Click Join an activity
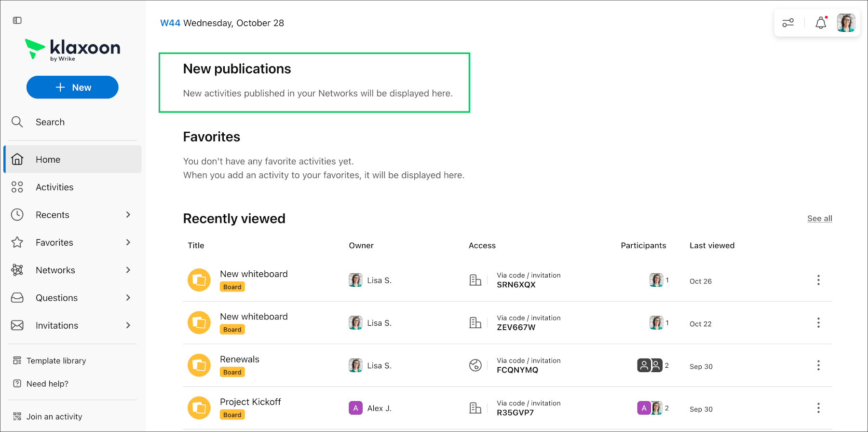The width and height of the screenshot is (868, 432). click(x=48, y=417)
